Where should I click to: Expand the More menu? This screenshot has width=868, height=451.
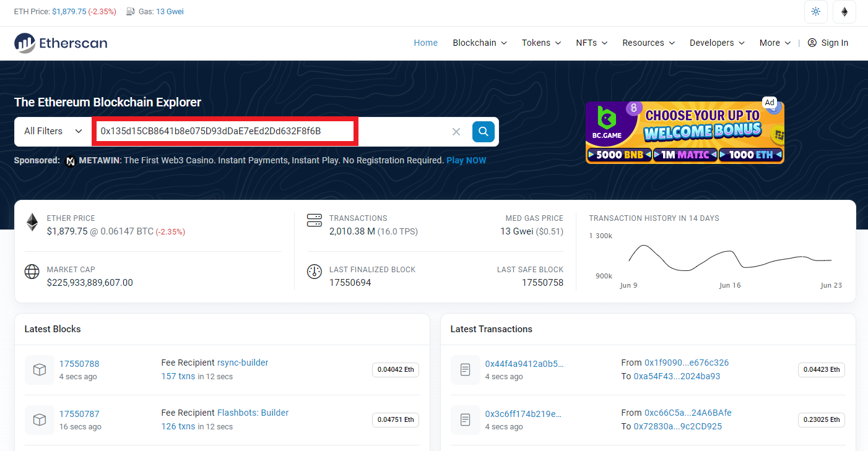(x=775, y=43)
